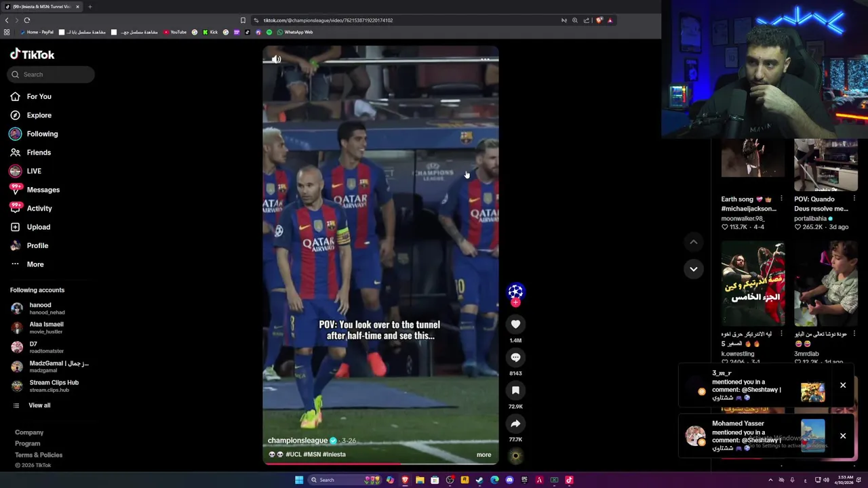Open the Company footer link

pos(29,432)
